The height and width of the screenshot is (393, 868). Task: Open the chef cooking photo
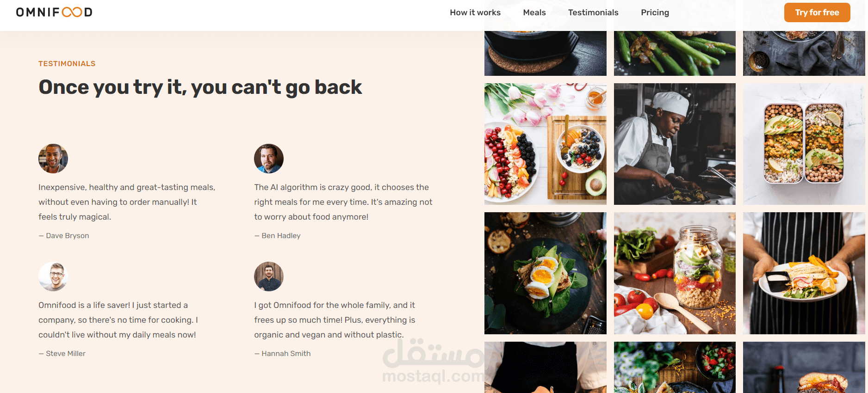point(675,144)
